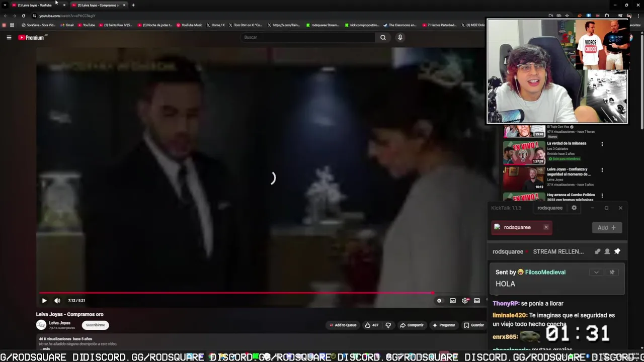Toggle subtitles in the video player
The width and height of the screenshot is (644, 362).
click(x=453, y=301)
